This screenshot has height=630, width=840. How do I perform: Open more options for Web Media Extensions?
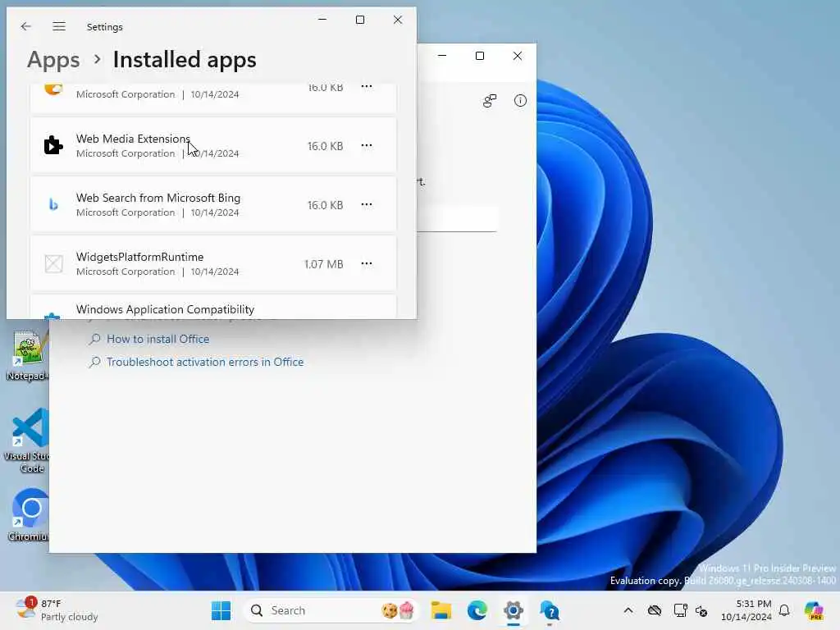point(367,146)
